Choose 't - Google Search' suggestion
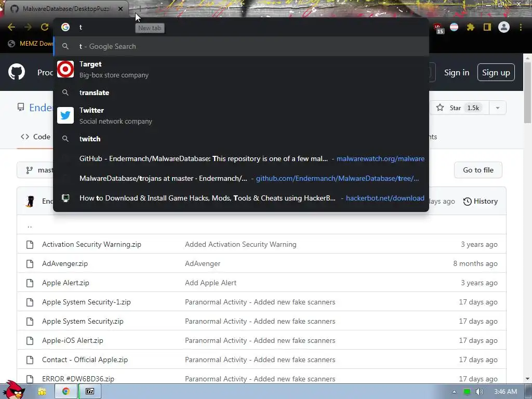The image size is (532, 399). pos(241,46)
